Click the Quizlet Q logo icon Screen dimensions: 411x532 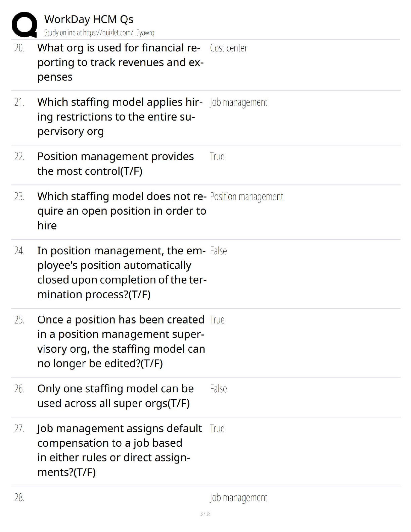pyautogui.click(x=24, y=24)
